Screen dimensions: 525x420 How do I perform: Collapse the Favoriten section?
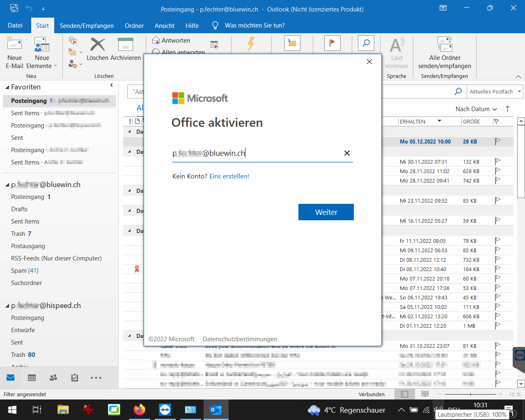coord(7,87)
